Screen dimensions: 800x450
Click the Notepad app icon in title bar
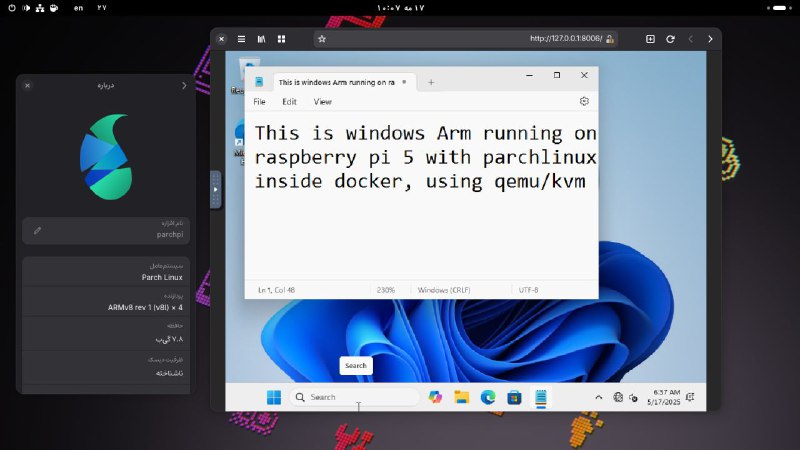(259, 82)
